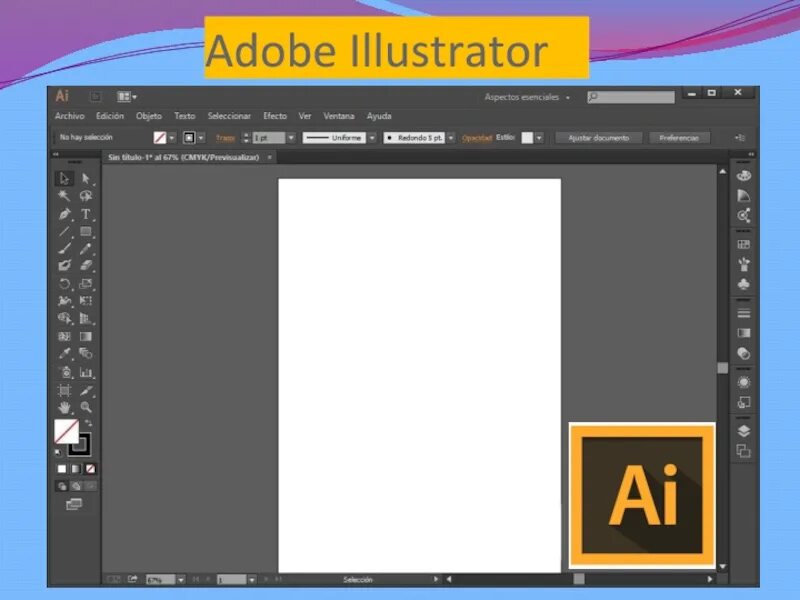Select the Width tool
The height and width of the screenshot is (600, 800).
[x=64, y=301]
